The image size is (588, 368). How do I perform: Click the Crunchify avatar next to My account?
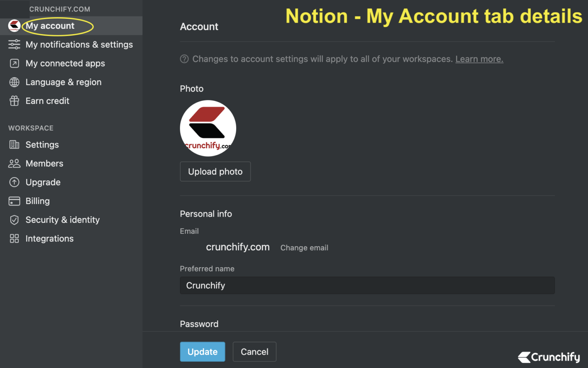click(15, 26)
